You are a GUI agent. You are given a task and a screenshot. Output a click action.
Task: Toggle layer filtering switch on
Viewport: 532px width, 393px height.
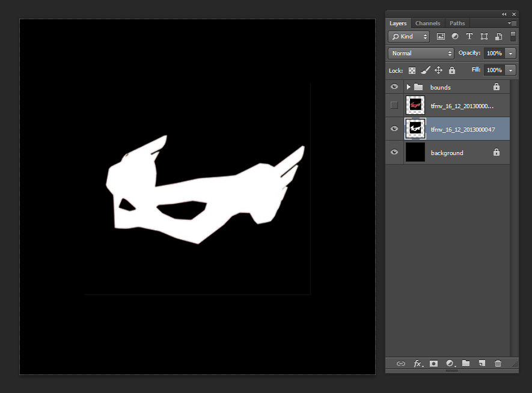tap(513, 36)
